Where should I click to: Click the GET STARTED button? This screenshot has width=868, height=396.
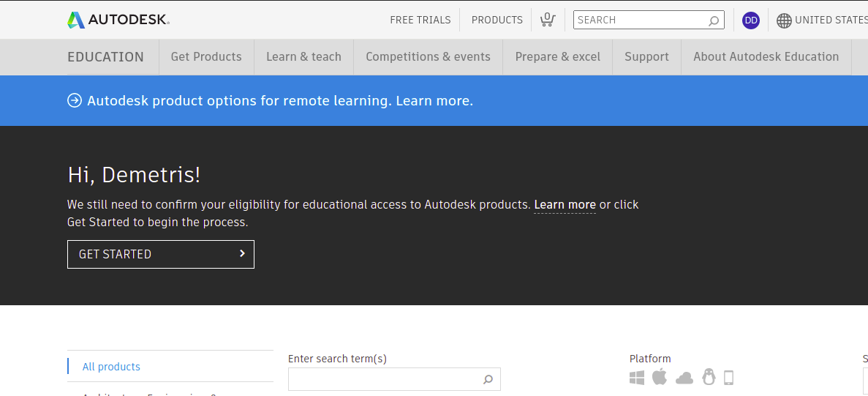pos(161,254)
